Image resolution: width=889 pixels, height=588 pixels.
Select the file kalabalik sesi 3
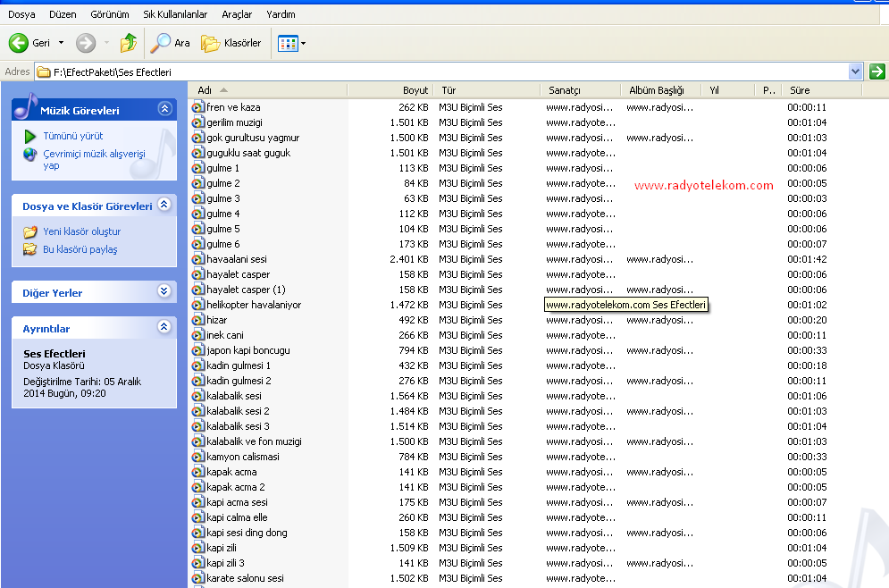239,426
